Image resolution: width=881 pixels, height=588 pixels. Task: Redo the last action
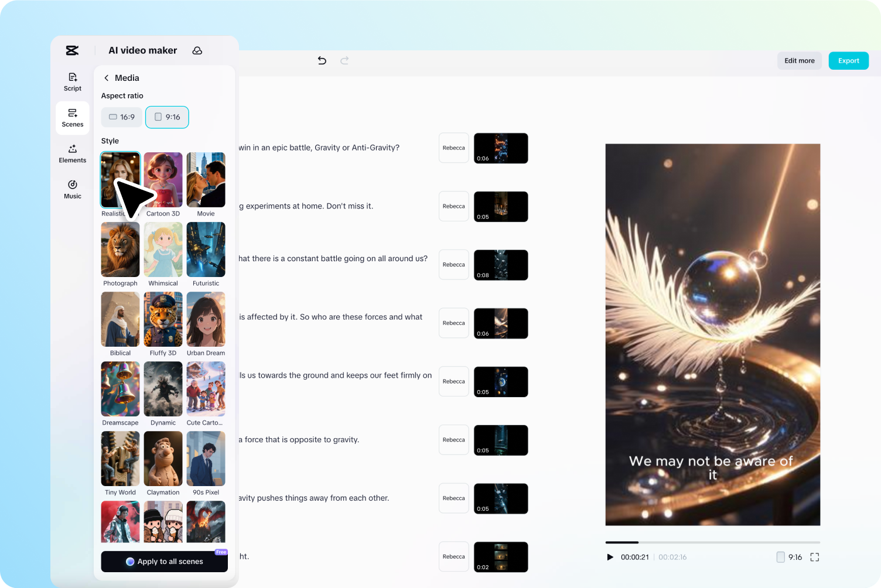pyautogui.click(x=344, y=60)
